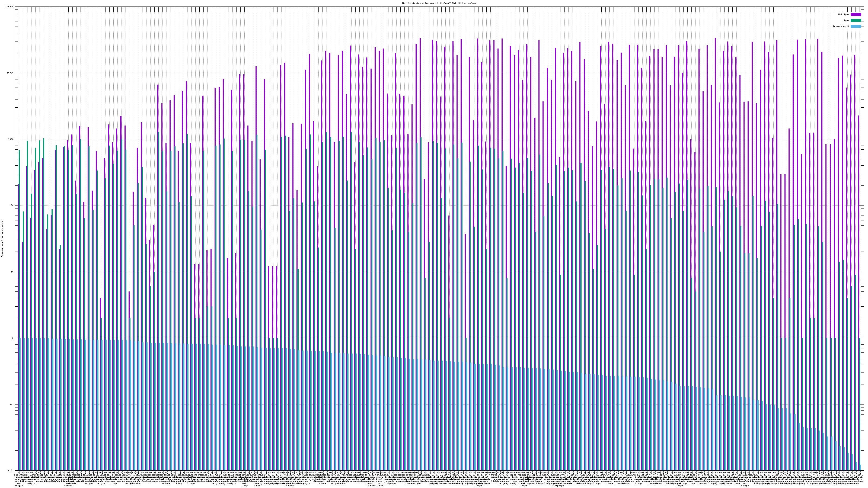Screen dimensions: 868x488
Task: Click the 1000 y-axis tick label
Action: click(11, 139)
